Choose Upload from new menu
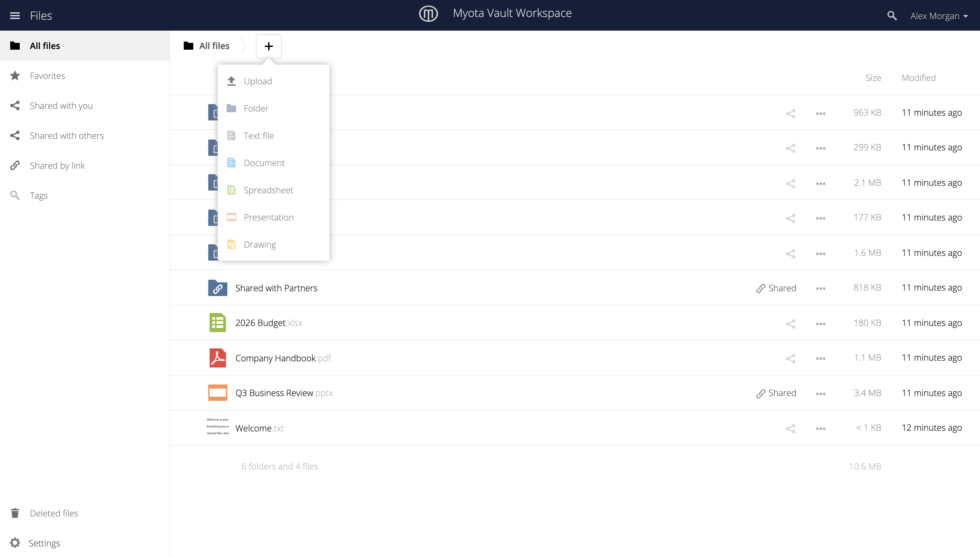 click(273, 81)
